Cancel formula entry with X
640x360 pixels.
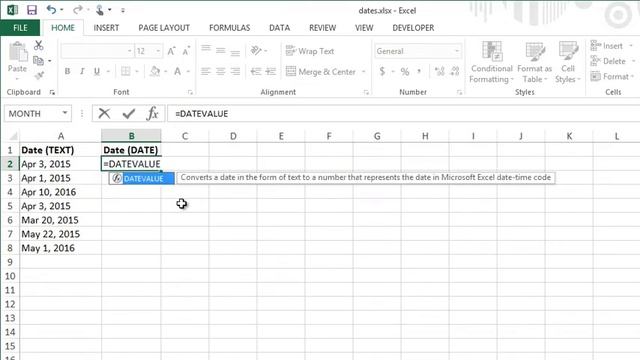[x=104, y=113]
